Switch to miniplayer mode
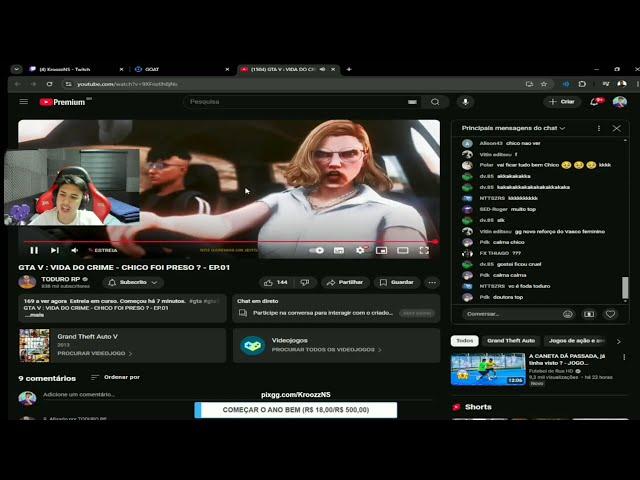 (x=381, y=250)
